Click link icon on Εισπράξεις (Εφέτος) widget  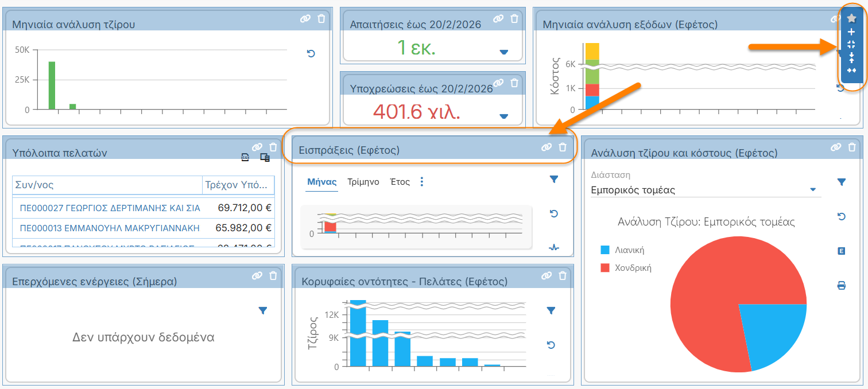547,147
